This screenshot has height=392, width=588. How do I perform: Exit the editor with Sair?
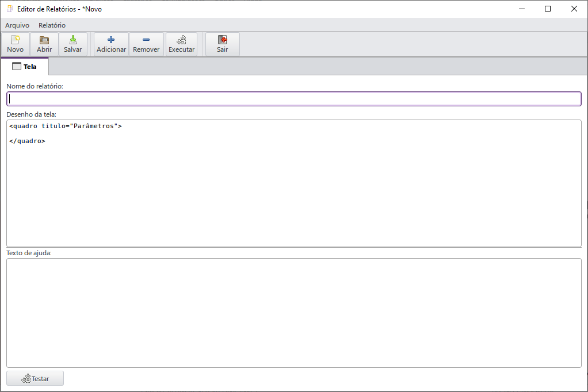pos(223,44)
